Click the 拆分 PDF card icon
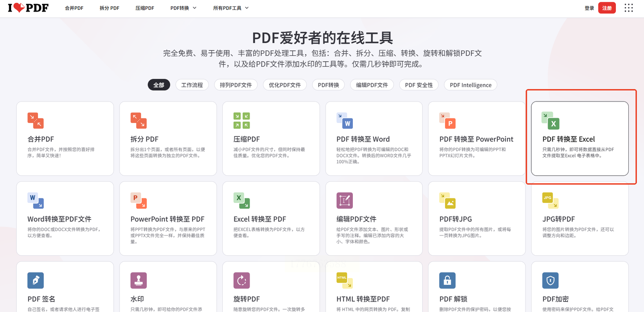 pos(139,121)
